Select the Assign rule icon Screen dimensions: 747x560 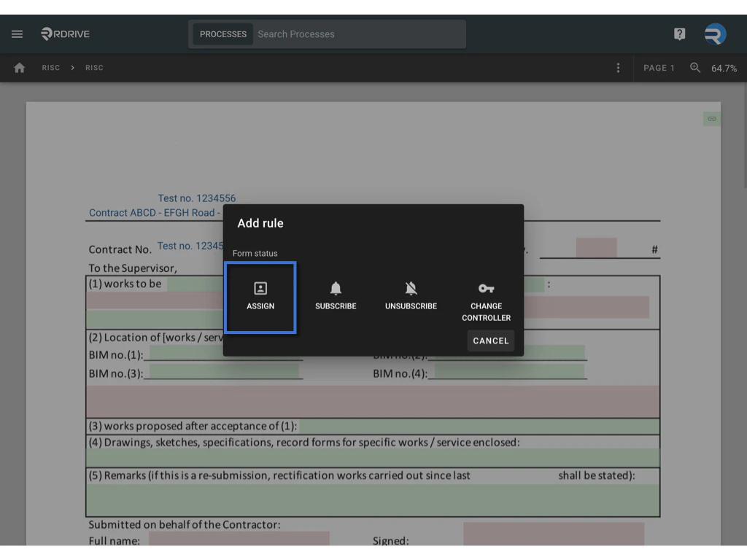point(260,297)
